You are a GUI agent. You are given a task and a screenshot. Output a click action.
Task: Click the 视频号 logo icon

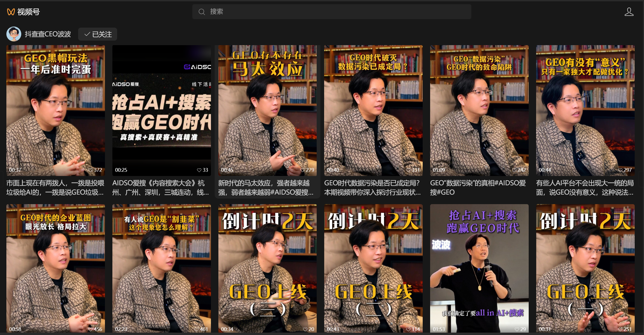(11, 12)
